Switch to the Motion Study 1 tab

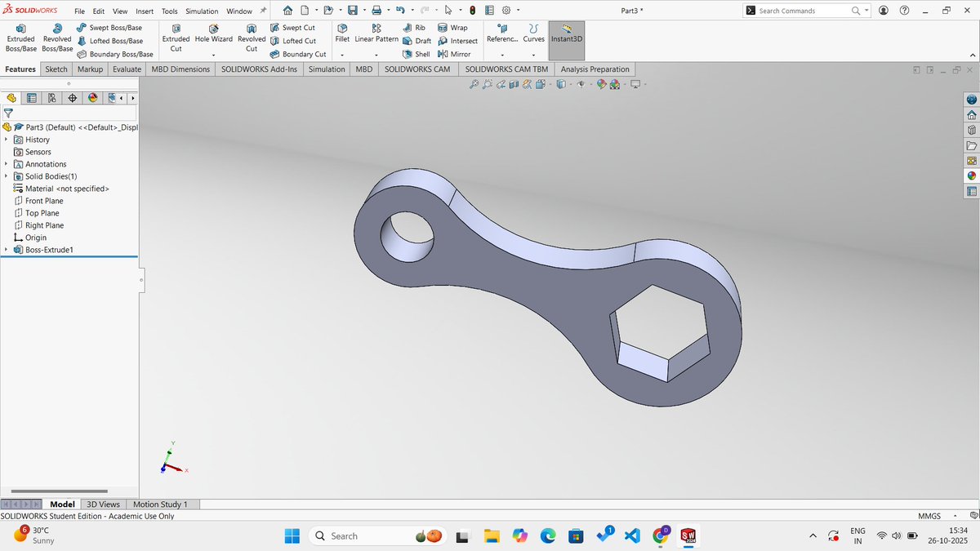[x=160, y=504]
